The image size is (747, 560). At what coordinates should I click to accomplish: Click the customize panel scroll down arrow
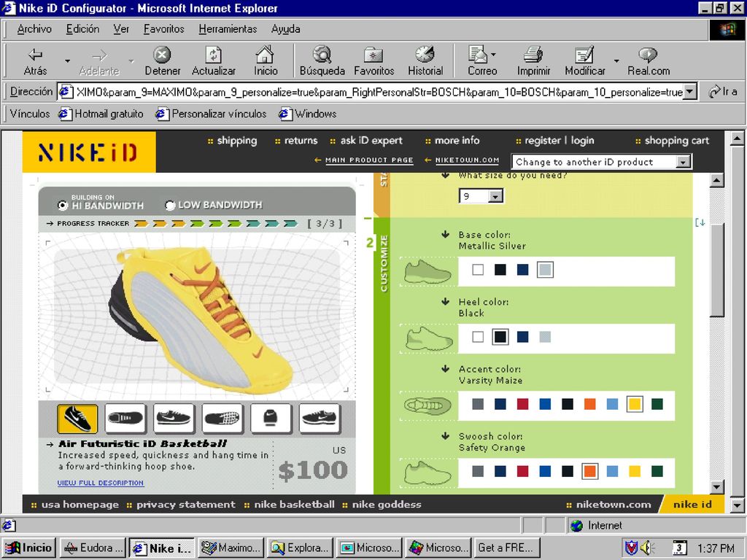click(716, 486)
